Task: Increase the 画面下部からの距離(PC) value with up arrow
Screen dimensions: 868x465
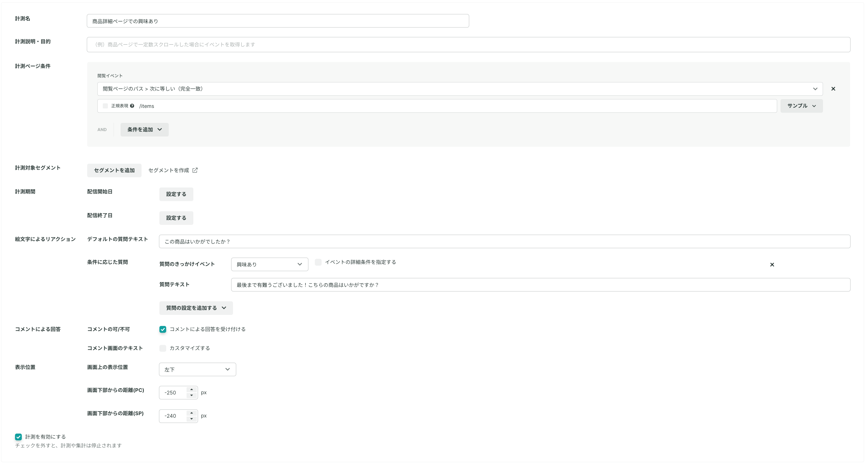Action: [192, 389]
